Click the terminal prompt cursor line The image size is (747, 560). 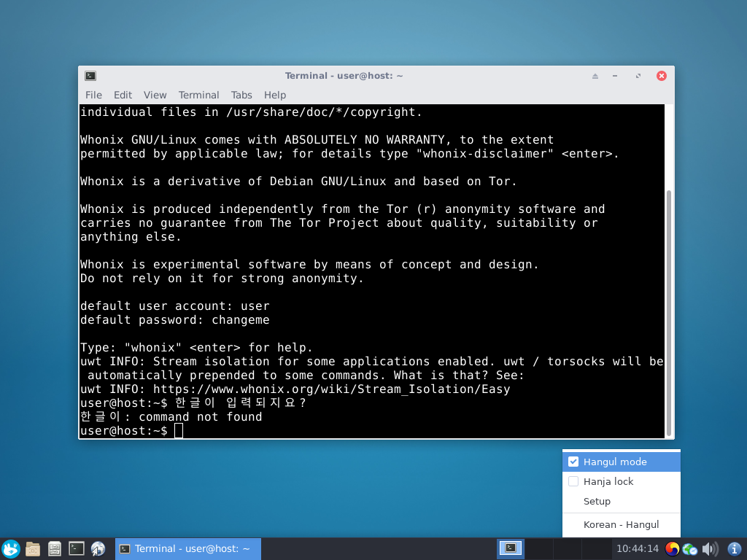[x=131, y=431]
